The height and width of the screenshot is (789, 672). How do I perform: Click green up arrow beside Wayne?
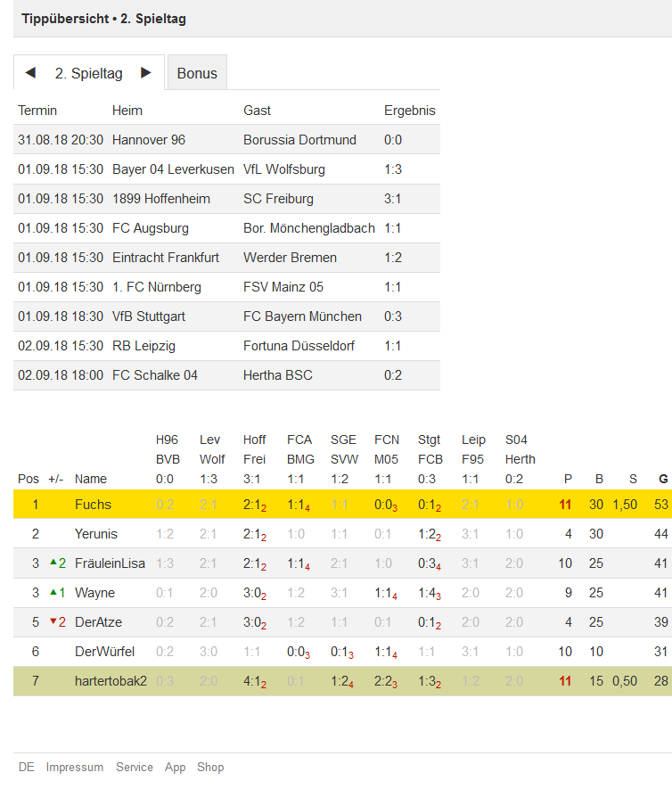click(x=53, y=592)
